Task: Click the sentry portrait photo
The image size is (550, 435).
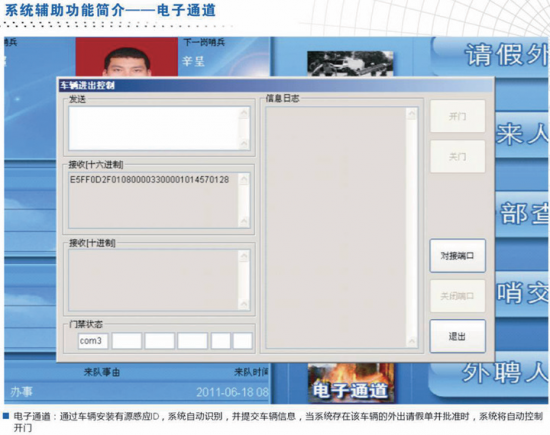Action: [127, 57]
